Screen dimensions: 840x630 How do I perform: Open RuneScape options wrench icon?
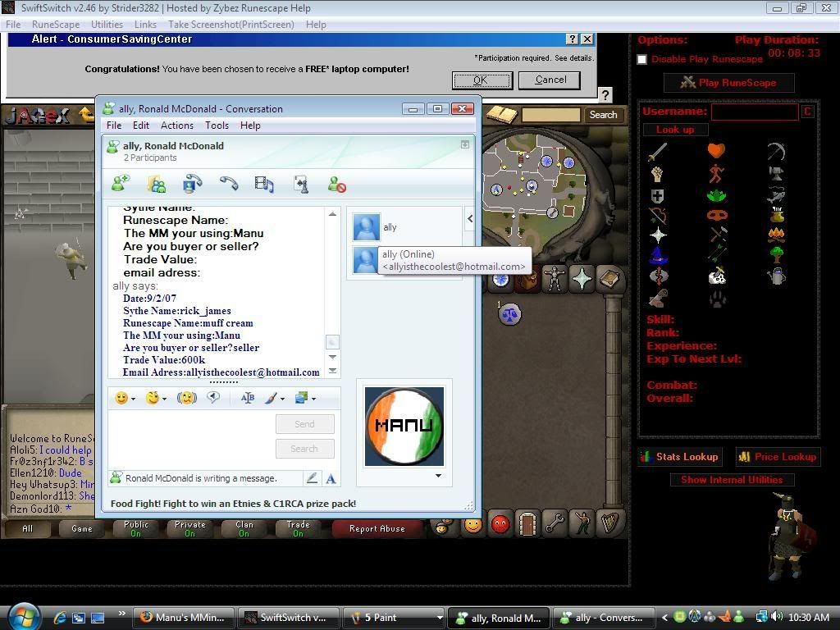pyautogui.click(x=555, y=524)
